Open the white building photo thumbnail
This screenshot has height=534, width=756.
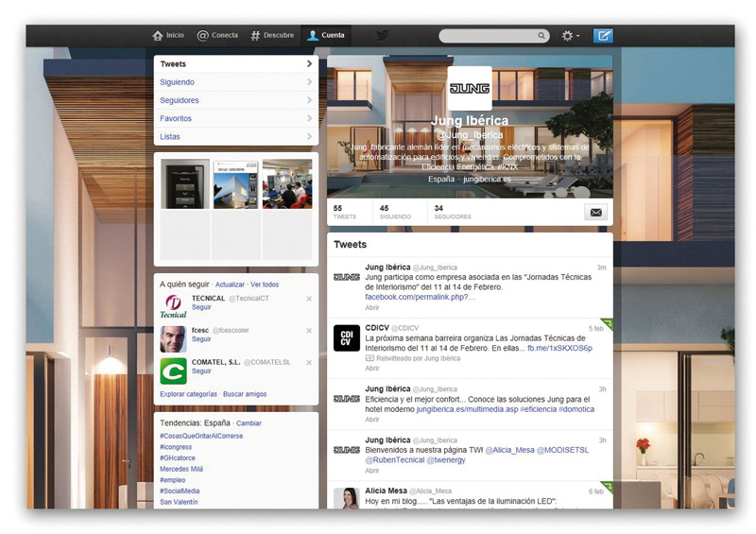pos(235,184)
